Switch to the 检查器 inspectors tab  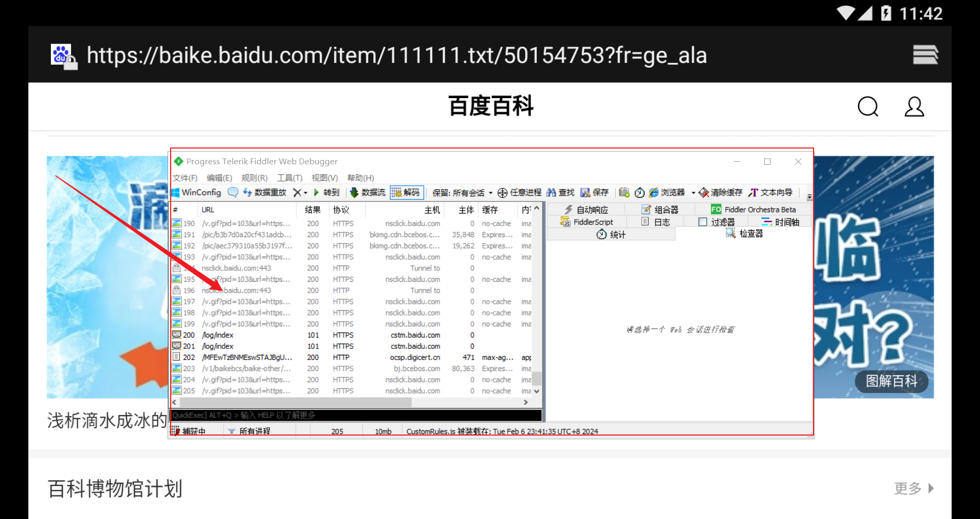coord(744,234)
